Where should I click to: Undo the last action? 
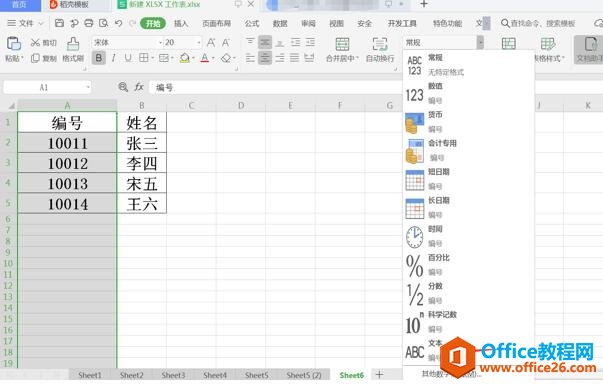tap(118, 23)
